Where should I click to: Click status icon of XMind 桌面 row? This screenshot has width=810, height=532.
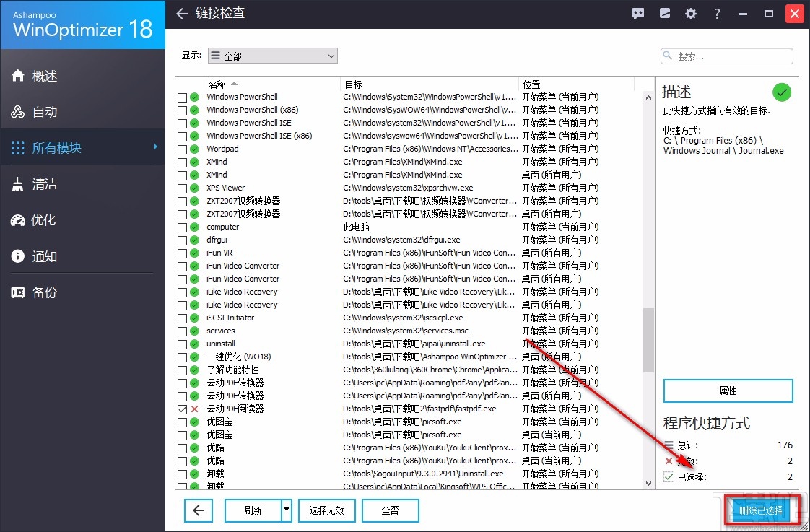[194, 175]
